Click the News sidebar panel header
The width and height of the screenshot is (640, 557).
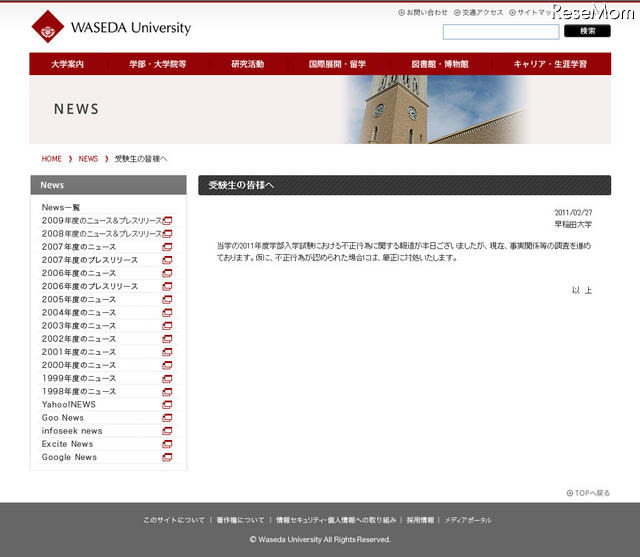[109, 185]
